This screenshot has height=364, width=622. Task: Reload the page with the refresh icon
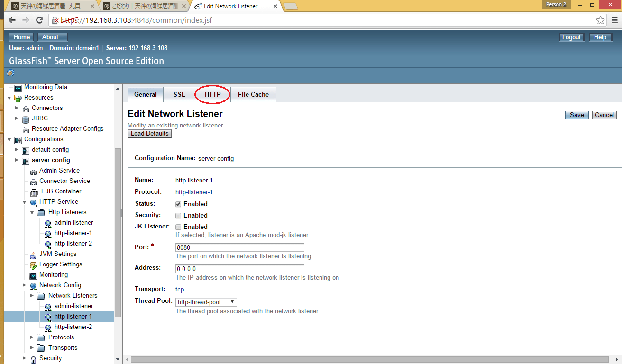coord(40,20)
